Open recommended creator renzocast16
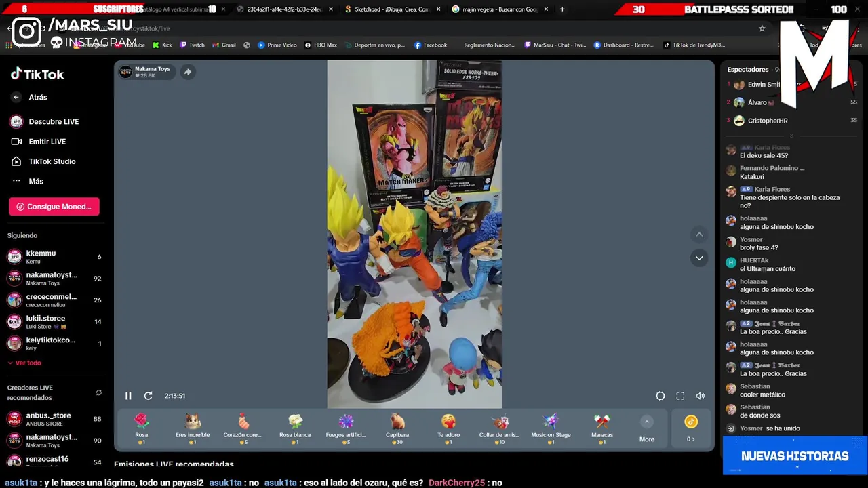Viewport: 868px width, 488px height. pos(54,462)
